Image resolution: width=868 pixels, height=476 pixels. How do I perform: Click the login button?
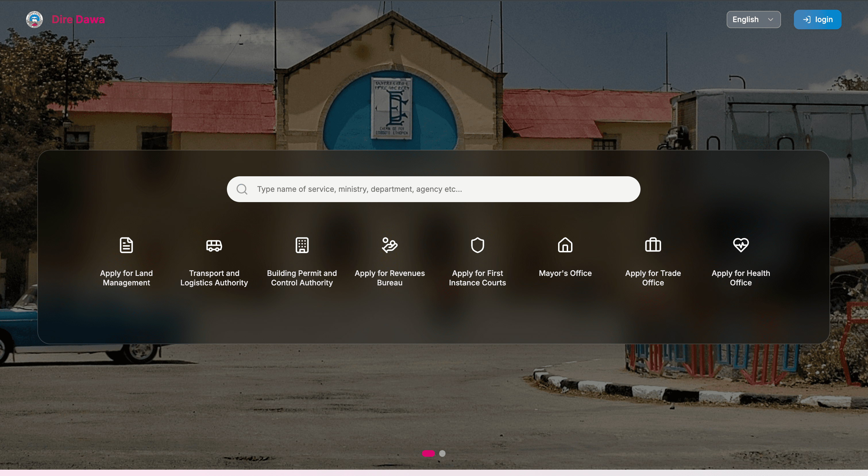point(818,19)
